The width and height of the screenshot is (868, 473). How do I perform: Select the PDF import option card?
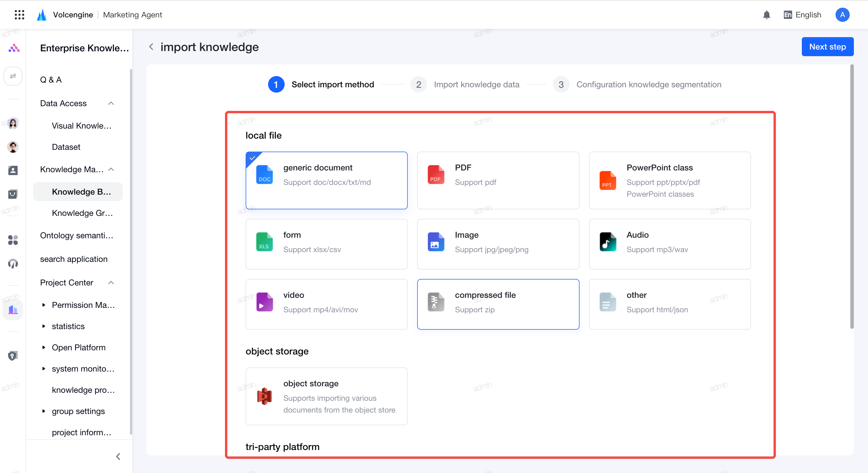(x=498, y=180)
